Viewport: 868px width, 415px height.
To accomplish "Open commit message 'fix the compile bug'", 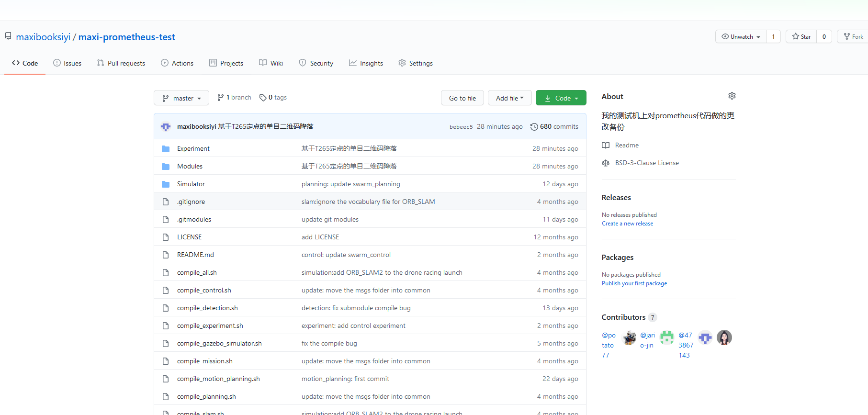I will pyautogui.click(x=329, y=344).
